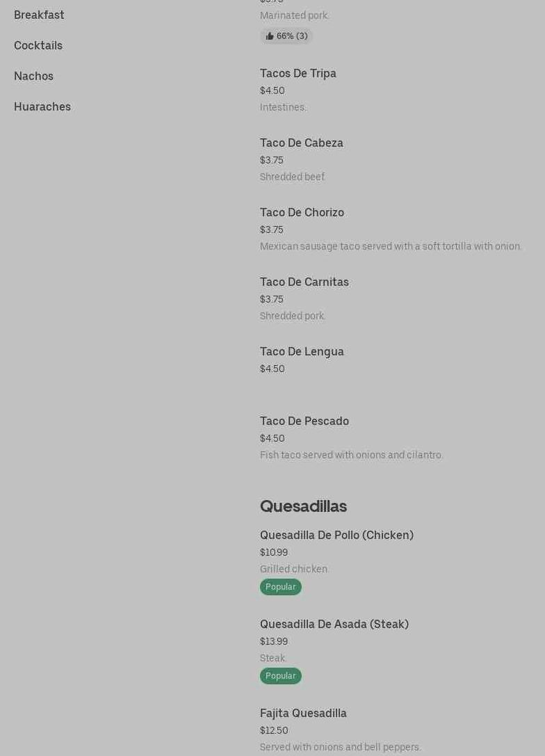The image size is (545, 756).
Task: Click the fish taco description text
Action: [351, 455]
